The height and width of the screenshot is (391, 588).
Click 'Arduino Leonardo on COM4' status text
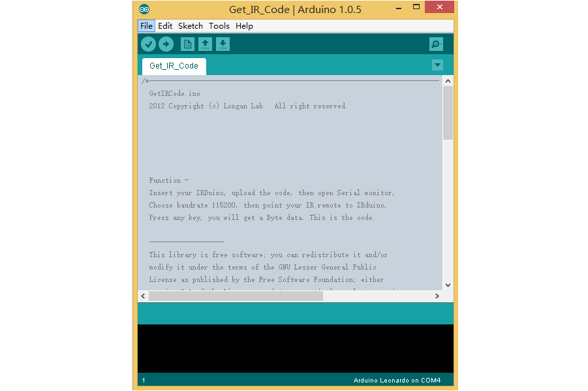(397, 381)
